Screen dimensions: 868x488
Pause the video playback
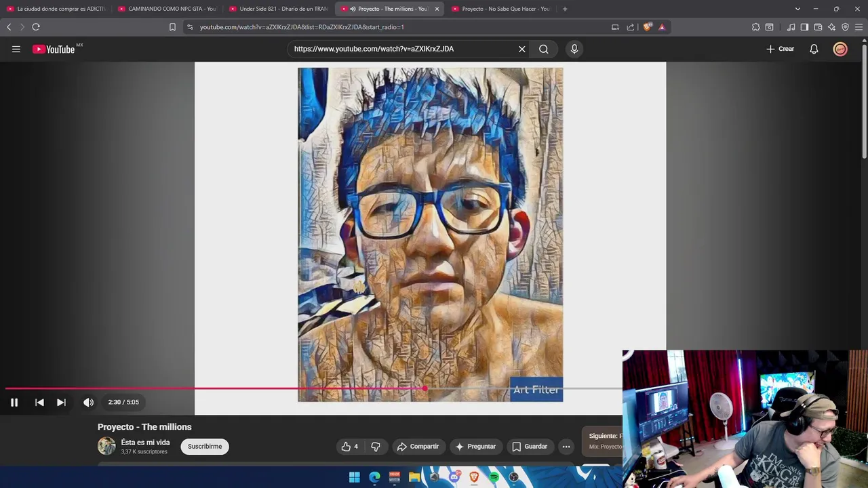pos(14,402)
